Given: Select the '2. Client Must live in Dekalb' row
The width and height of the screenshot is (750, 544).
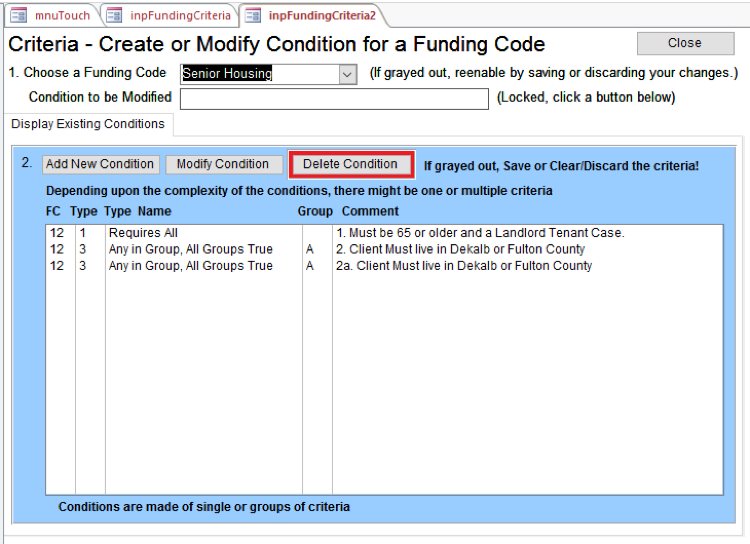Looking at the screenshot, I should pyautogui.click(x=460, y=249).
